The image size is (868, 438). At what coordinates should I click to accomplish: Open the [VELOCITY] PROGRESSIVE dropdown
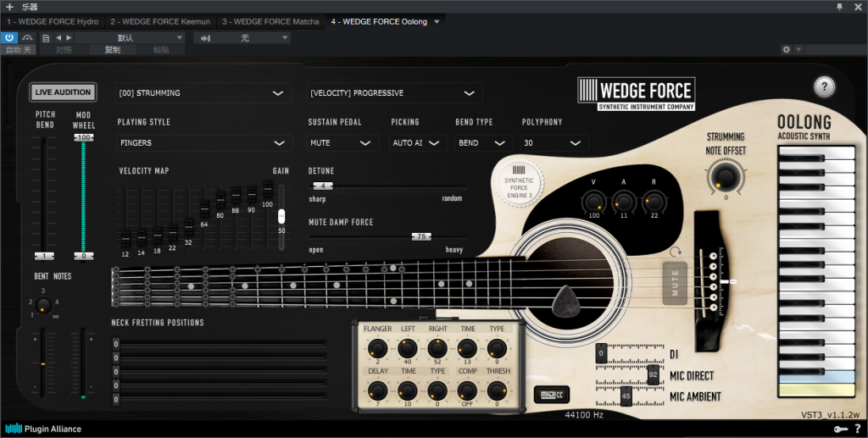(394, 93)
